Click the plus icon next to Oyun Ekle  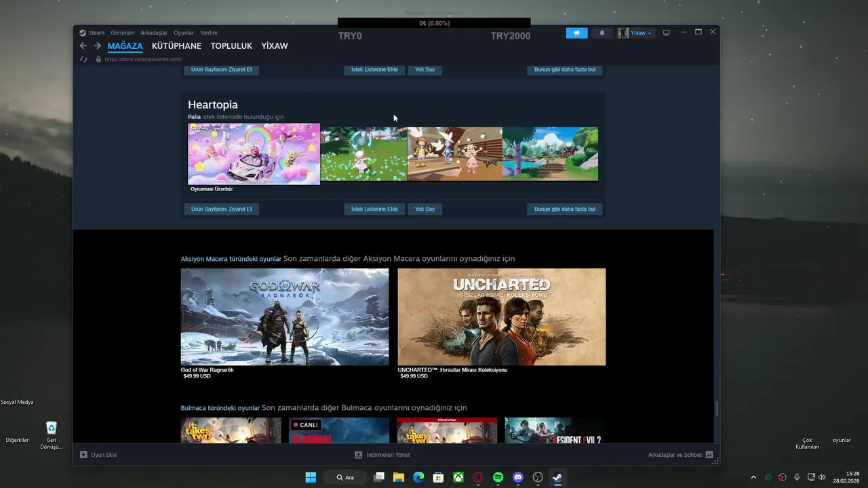[x=83, y=455]
